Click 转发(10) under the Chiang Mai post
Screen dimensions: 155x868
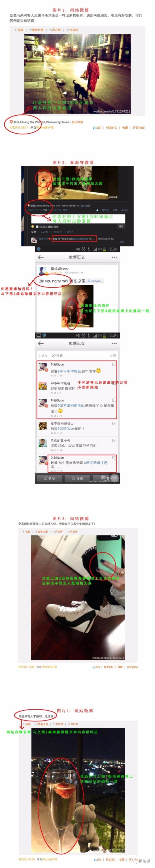112,128
